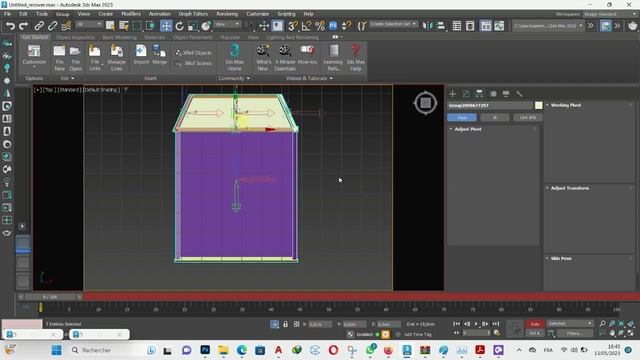Switch to the Lighting And Rendering ribbon tab
640x360 pixels.
tap(292, 37)
